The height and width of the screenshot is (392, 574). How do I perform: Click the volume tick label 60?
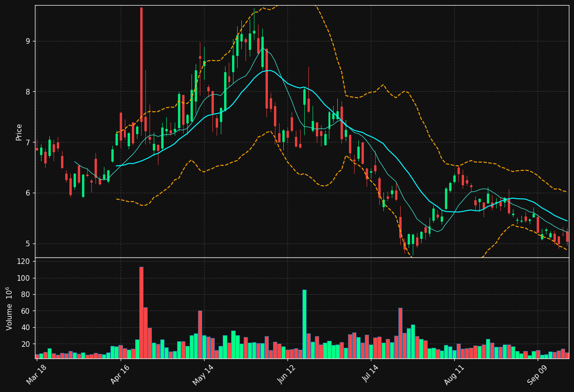click(x=25, y=311)
